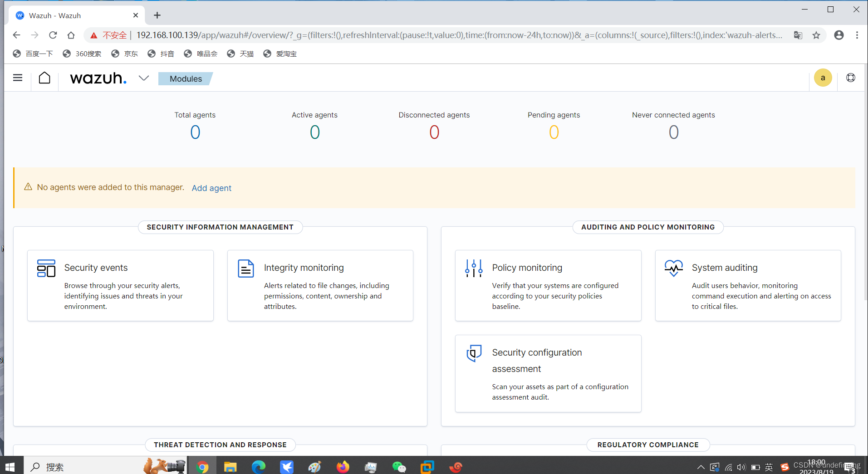Go to Wazuh home via house icon
The height and width of the screenshot is (474, 868).
click(x=44, y=78)
